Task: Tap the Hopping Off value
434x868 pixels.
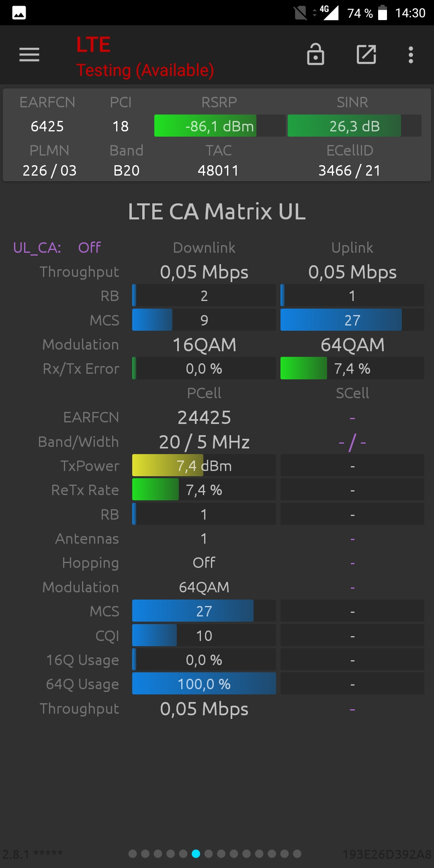Action: [204, 563]
